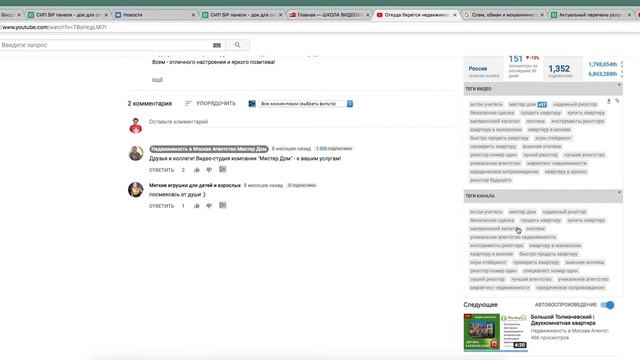Click the sort lines icon beside УПОРЯДОЧИТЬ
This screenshot has height=360, width=640.
point(188,104)
